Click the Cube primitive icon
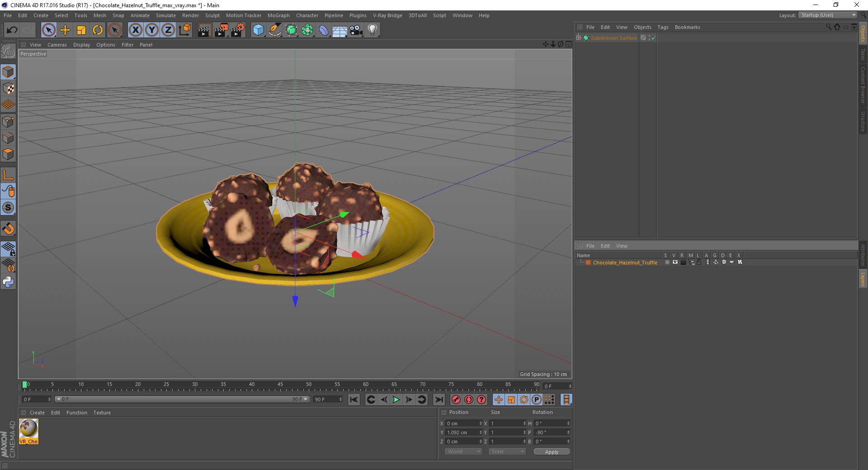 point(258,30)
